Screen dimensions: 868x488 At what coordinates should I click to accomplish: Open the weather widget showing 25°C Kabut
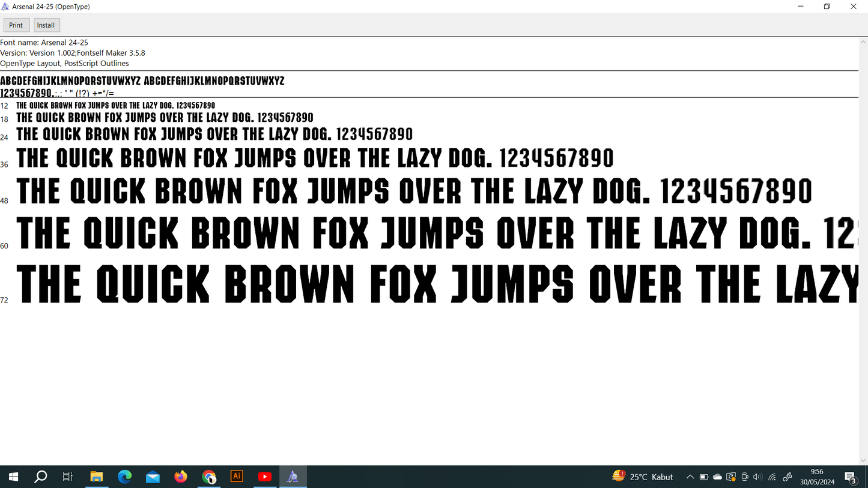(643, 477)
